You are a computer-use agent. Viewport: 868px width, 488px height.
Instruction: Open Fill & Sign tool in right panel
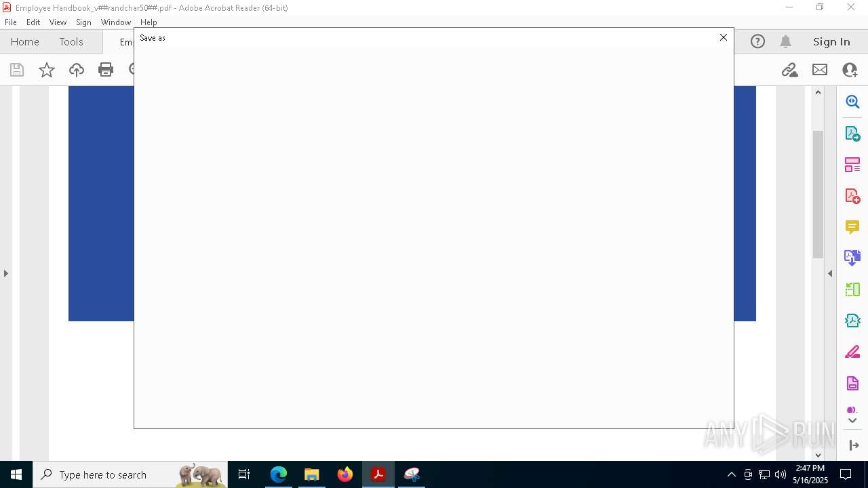click(x=852, y=352)
